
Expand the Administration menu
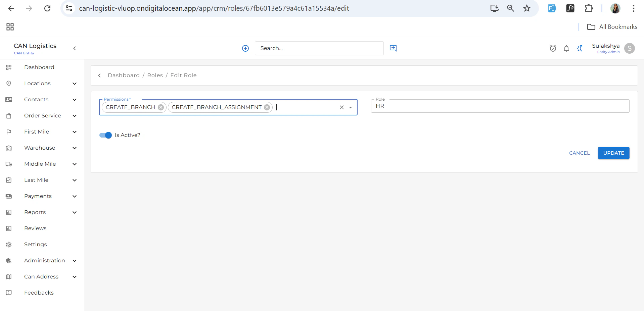tap(42, 261)
